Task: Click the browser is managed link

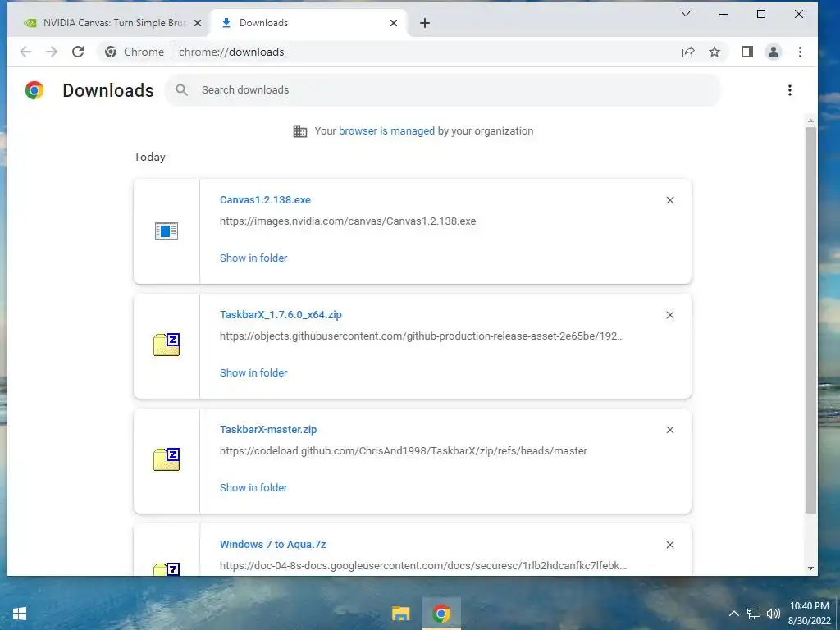Action: point(387,131)
